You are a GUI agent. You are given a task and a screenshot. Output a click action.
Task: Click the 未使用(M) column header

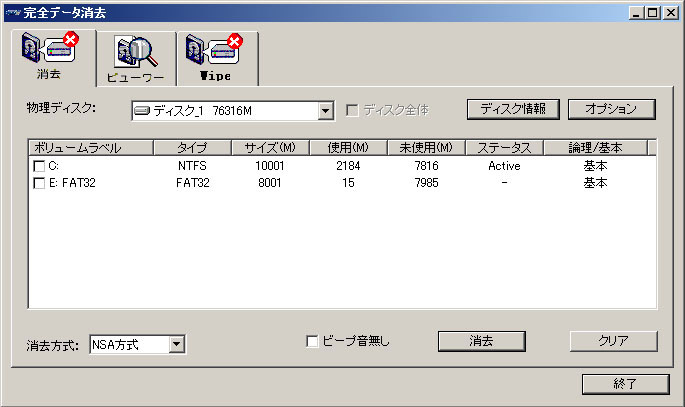tap(426, 148)
